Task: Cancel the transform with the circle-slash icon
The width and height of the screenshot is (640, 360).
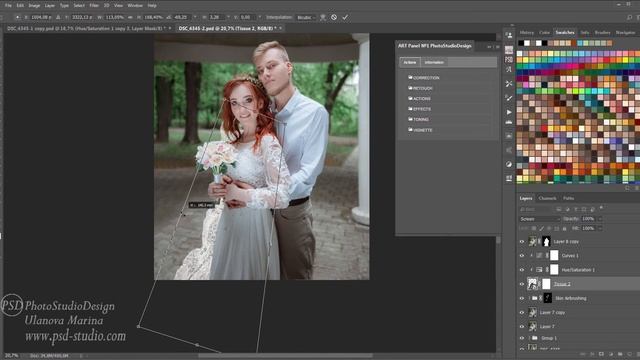Action: tap(334, 17)
